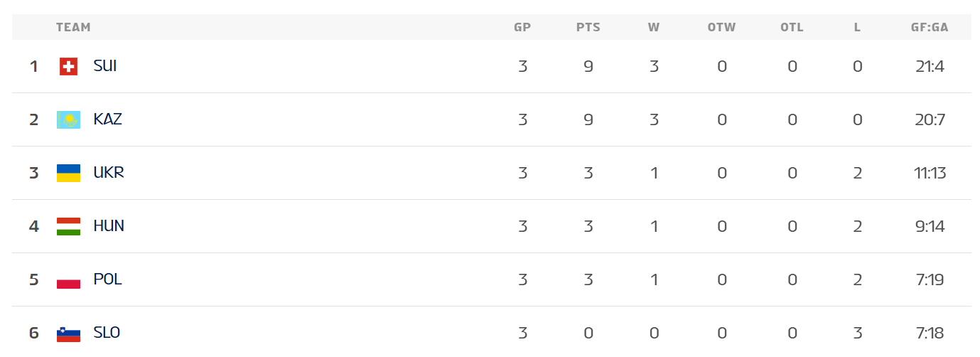Click the Poland flag icon
980x357 pixels.
[x=68, y=279]
